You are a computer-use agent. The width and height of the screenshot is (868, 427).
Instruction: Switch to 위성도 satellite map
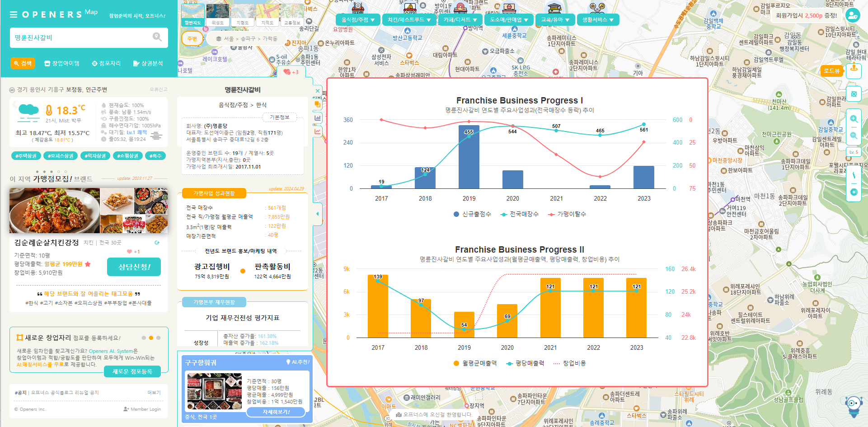(217, 15)
